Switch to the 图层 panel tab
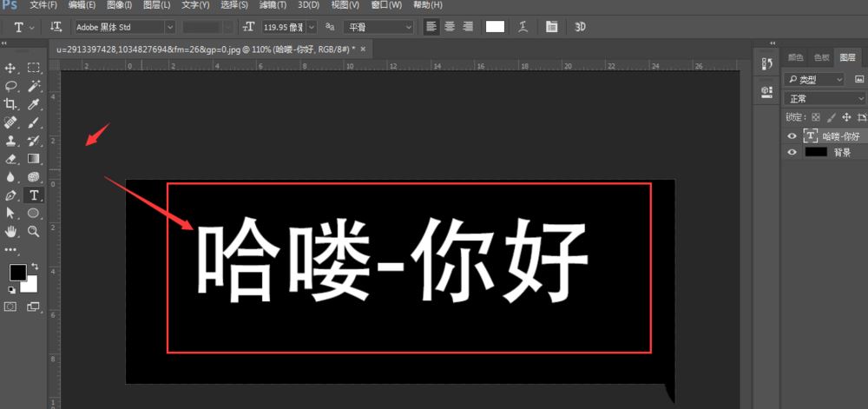The width and height of the screenshot is (868, 409). (847, 57)
